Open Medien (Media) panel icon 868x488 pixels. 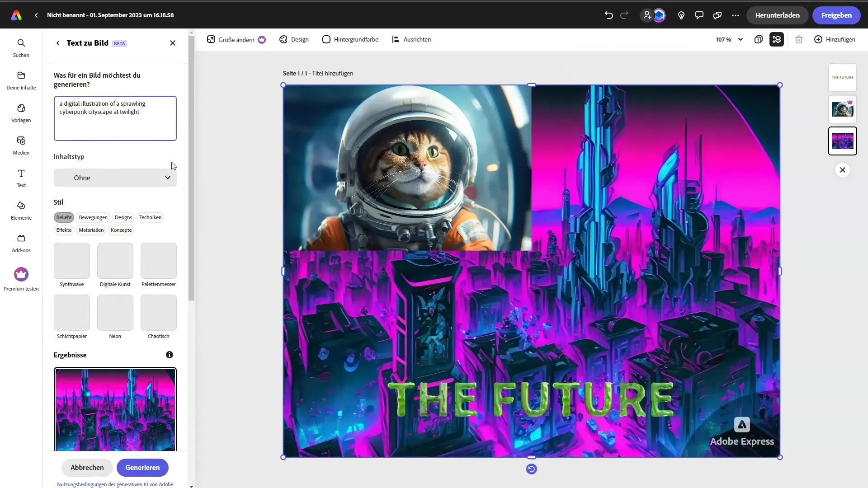pyautogui.click(x=21, y=141)
